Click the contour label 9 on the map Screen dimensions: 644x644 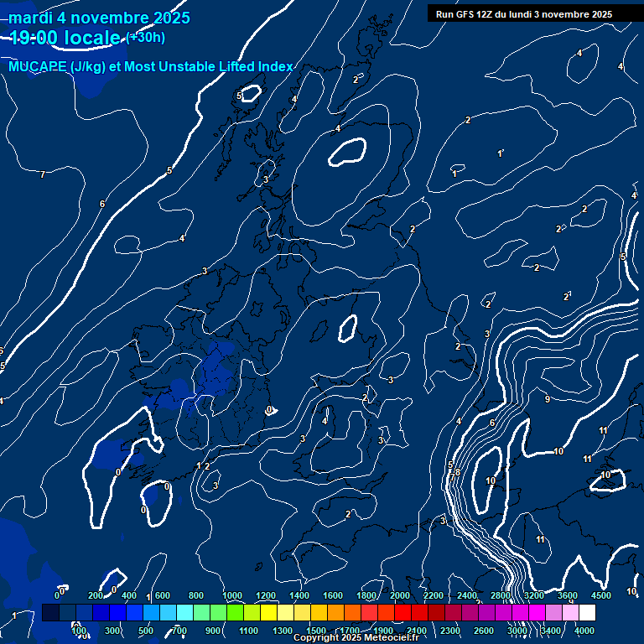tap(547, 399)
